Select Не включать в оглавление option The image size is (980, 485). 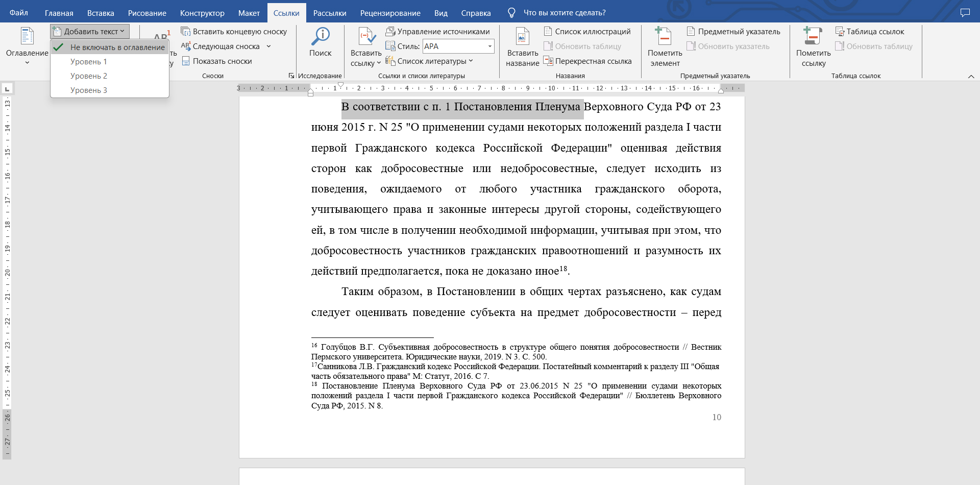pos(110,47)
